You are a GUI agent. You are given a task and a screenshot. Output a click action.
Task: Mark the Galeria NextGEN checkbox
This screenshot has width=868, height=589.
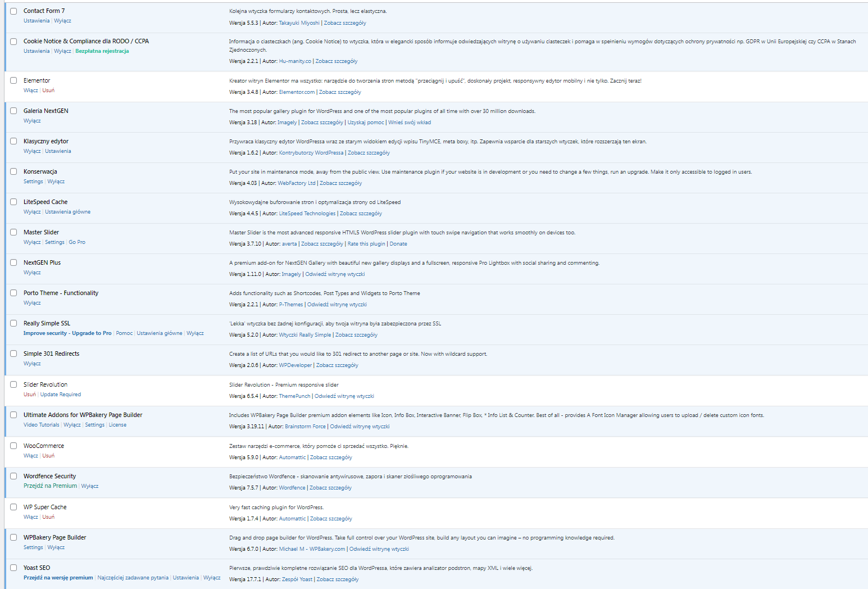pos(13,111)
